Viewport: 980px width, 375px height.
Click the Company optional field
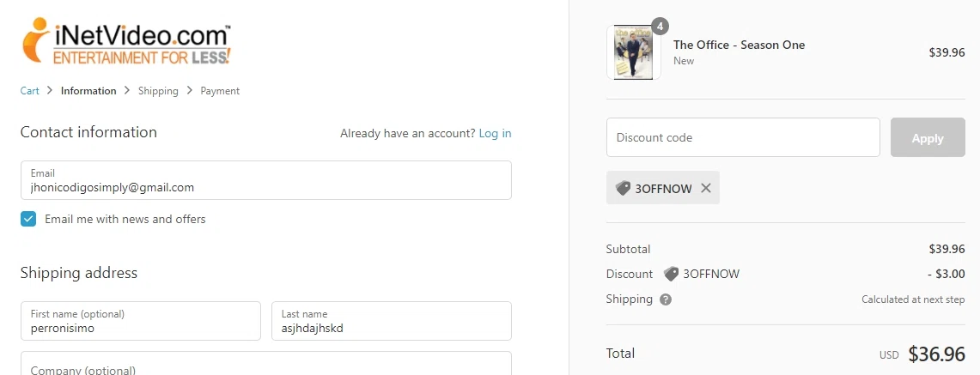[265, 366]
